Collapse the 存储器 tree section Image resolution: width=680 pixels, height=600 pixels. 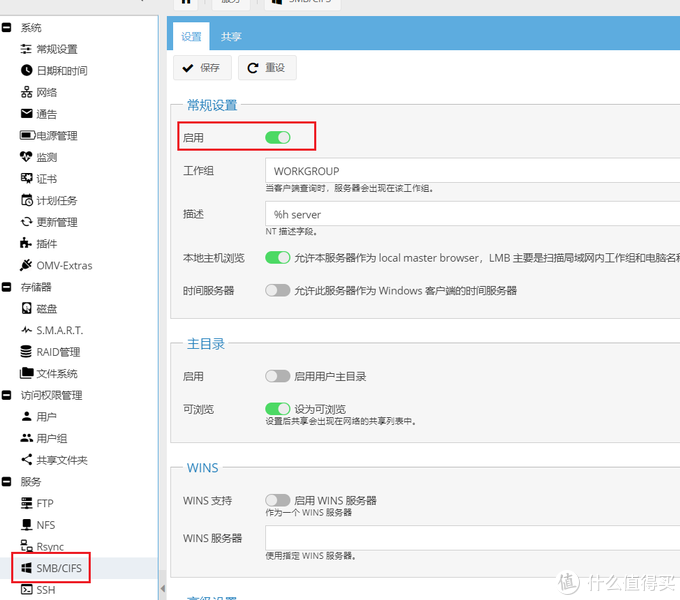(7, 287)
